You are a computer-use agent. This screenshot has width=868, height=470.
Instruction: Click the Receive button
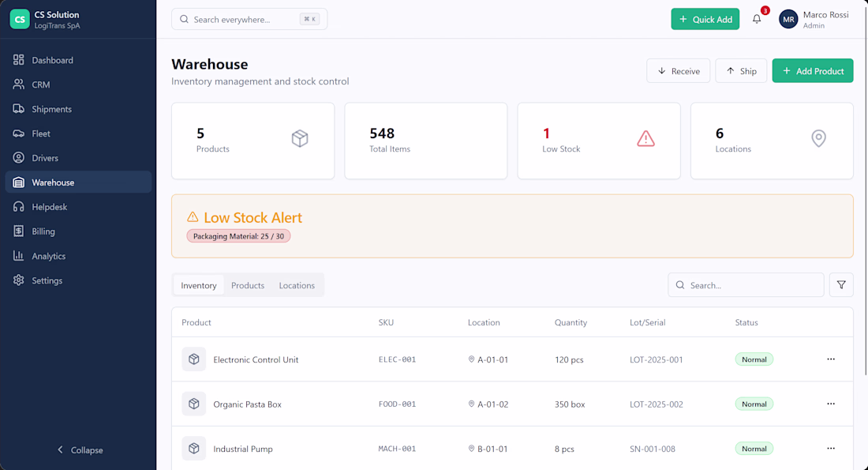tap(678, 71)
